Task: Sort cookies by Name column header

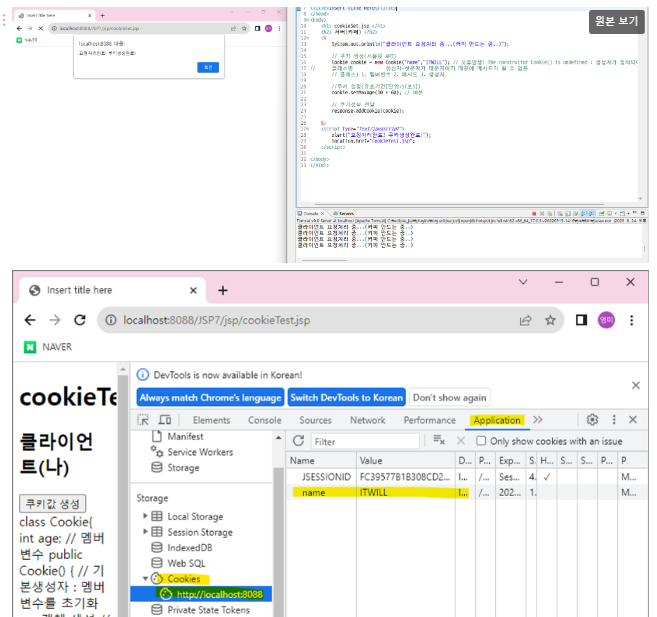Action: pos(321,460)
